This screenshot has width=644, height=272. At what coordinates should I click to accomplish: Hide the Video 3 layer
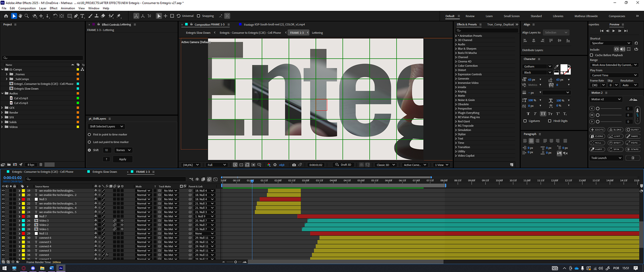click(3, 221)
